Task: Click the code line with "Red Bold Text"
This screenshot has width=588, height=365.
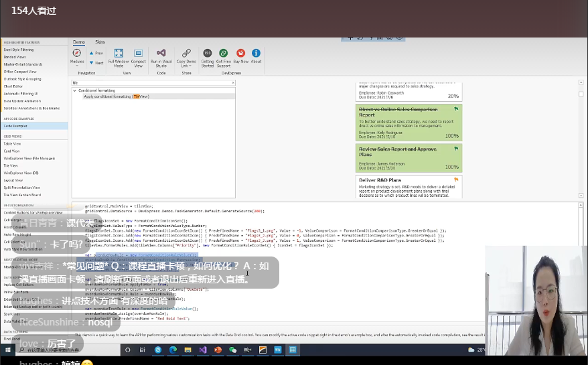Action: coord(137,319)
